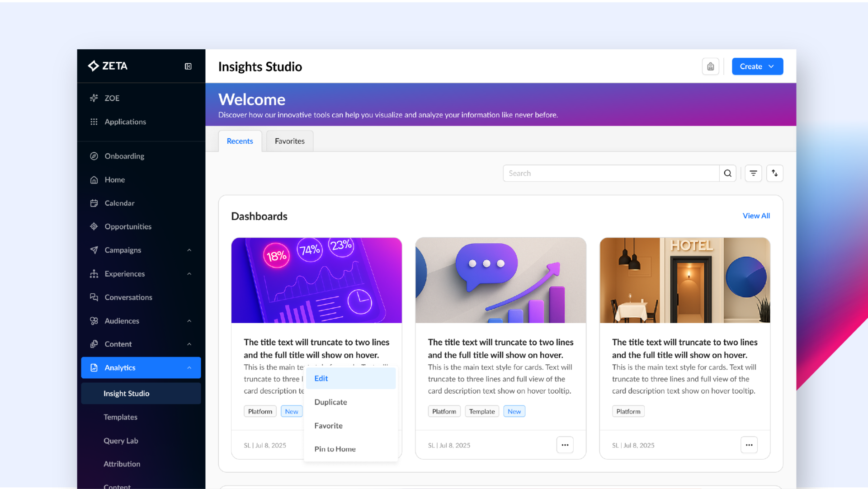This screenshot has height=489, width=868.
Task: Collapse the Analytics section in the sidebar
Action: point(189,367)
